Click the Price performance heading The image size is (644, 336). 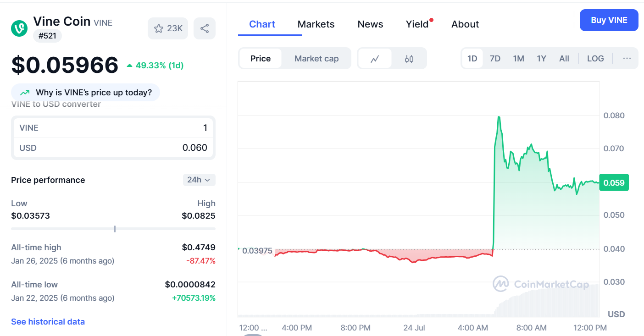pos(48,180)
